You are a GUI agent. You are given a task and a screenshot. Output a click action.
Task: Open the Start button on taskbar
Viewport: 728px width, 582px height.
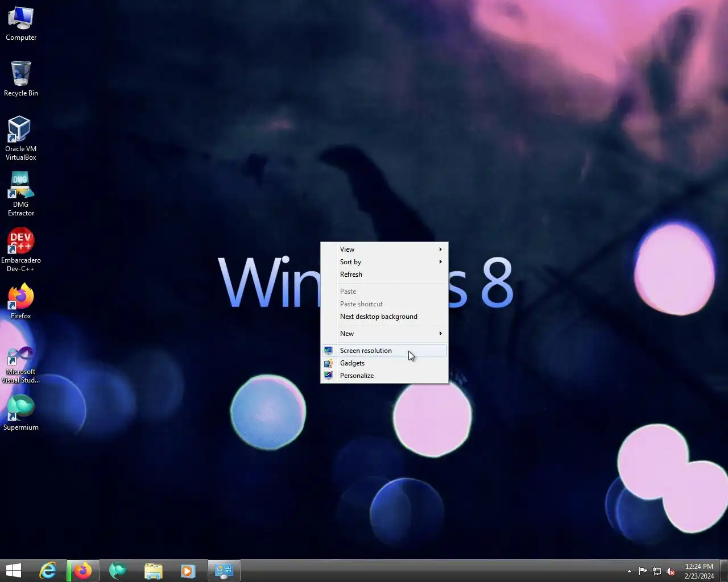[x=13, y=571]
